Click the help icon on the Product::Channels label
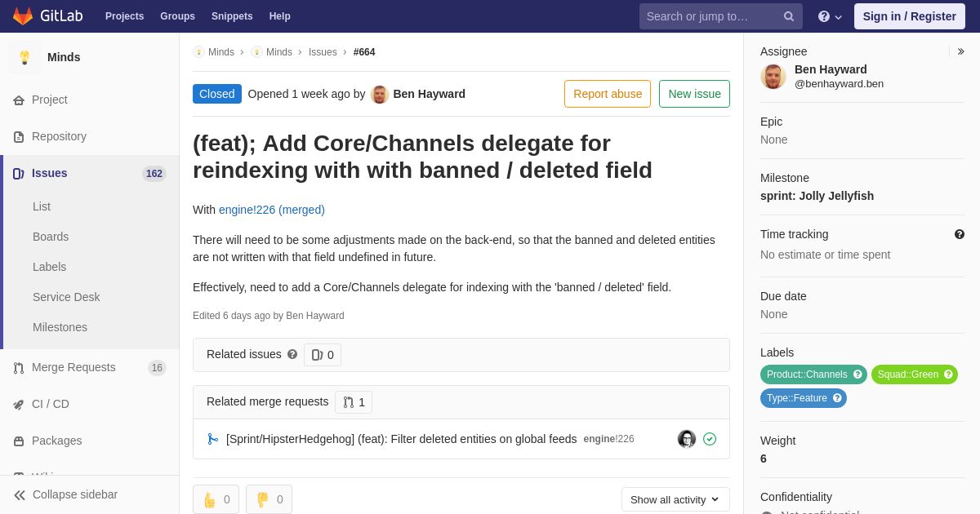The width and height of the screenshot is (980, 514). point(857,374)
